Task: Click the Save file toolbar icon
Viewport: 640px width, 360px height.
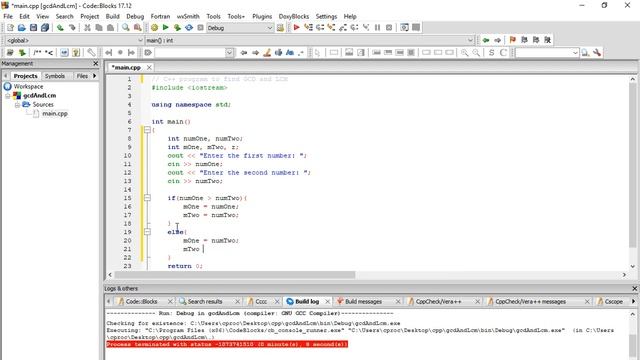Action: [x=33, y=28]
